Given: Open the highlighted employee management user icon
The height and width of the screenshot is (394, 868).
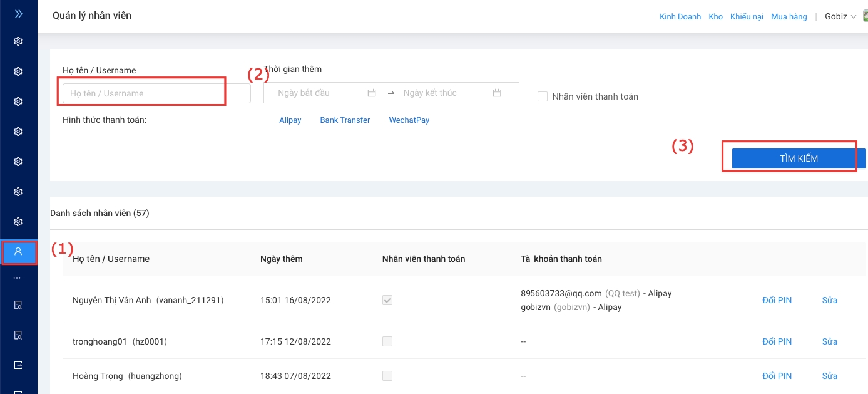Looking at the screenshot, I should [18, 251].
